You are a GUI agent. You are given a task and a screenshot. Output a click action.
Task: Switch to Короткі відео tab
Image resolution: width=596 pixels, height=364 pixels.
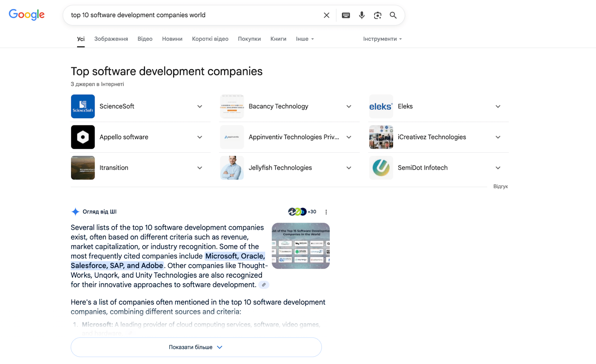210,39
